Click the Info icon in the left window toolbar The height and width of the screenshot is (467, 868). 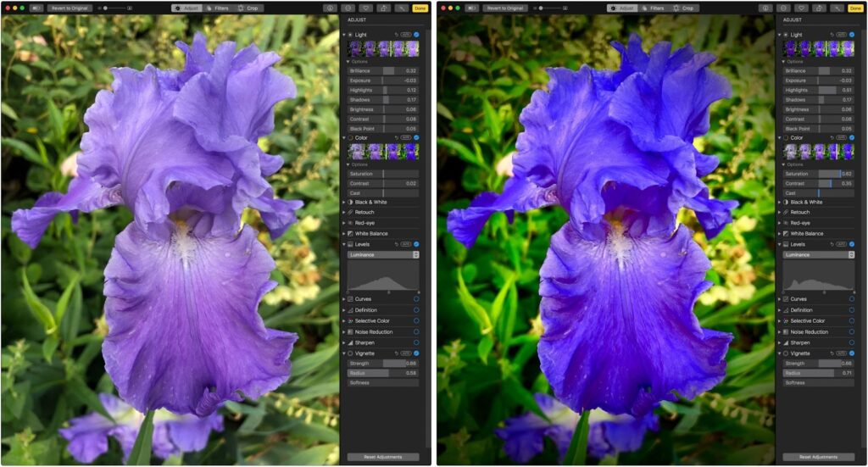(331, 8)
